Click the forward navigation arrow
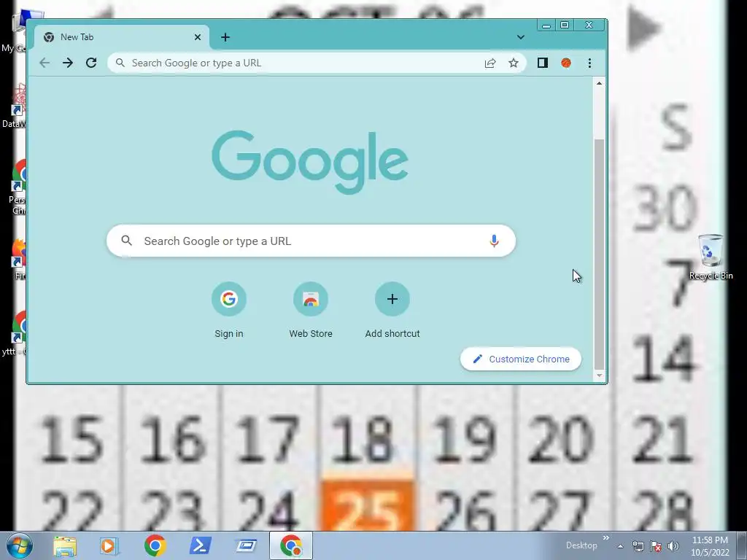Viewport: 747px width, 560px height. click(x=68, y=63)
